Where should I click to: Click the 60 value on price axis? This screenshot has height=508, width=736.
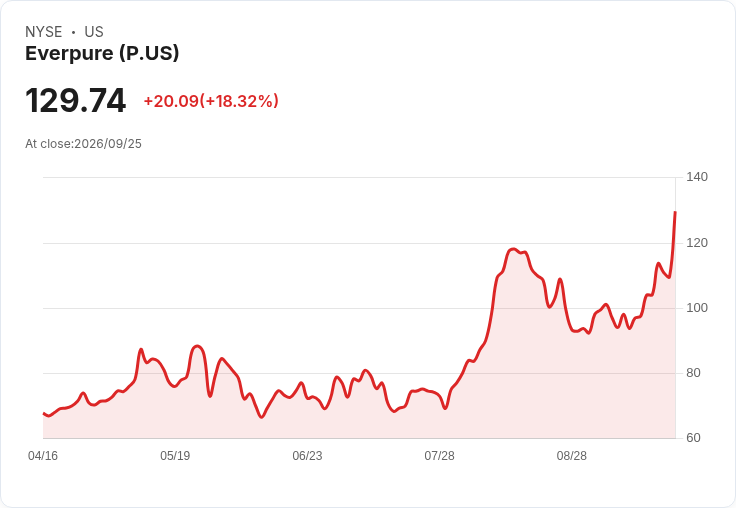pos(693,438)
